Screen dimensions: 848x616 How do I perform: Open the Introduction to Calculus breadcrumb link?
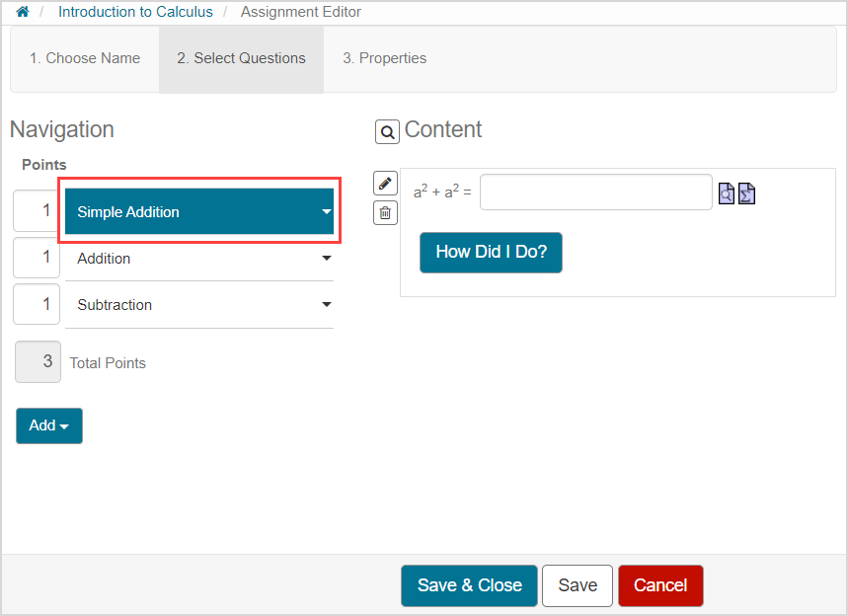point(135,13)
